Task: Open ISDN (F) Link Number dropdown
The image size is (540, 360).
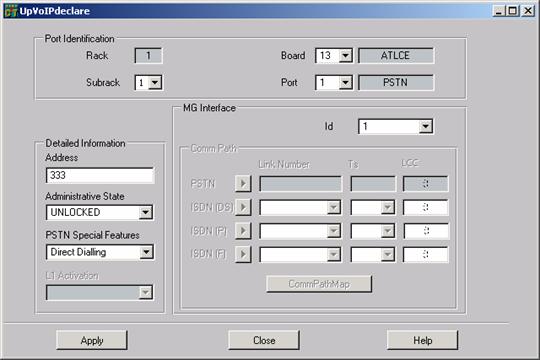Action: pyautogui.click(x=333, y=255)
